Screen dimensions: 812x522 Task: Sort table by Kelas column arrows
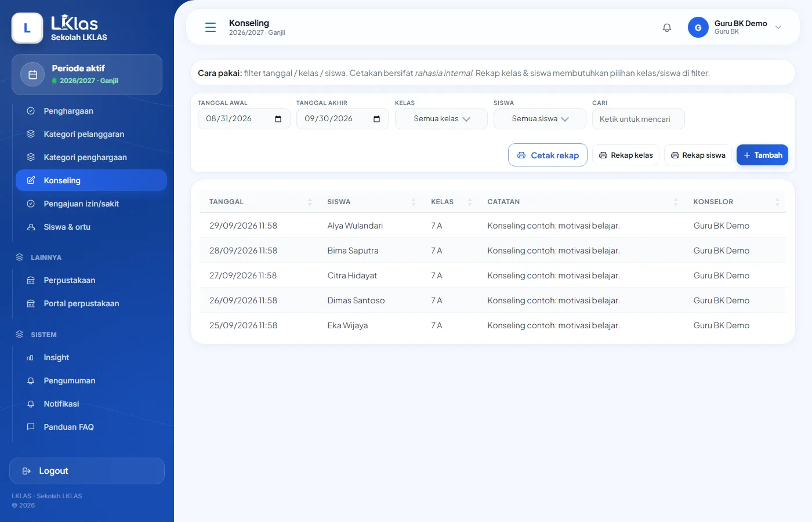pyautogui.click(x=470, y=202)
